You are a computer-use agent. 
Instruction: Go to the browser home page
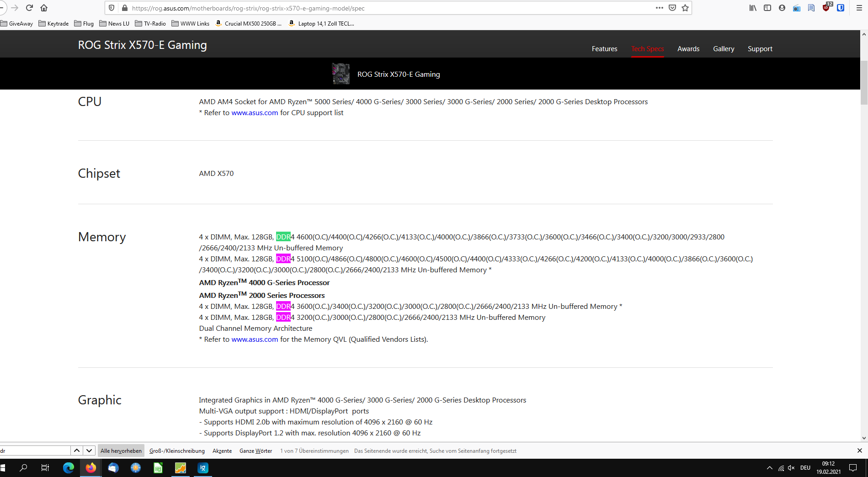[x=44, y=8]
